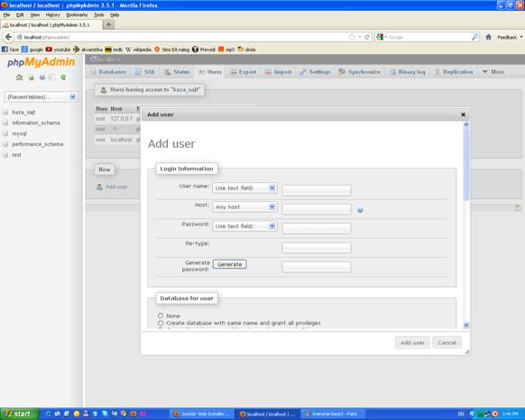Open the imdb bookmark

114,50
